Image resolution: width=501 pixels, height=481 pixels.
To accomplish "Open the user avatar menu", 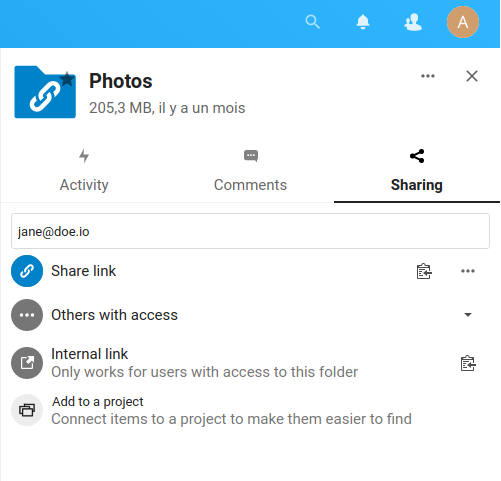I will pyautogui.click(x=463, y=22).
